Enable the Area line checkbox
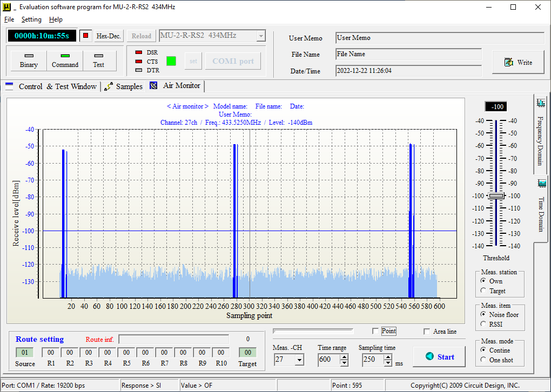The image size is (551, 392). pos(427,332)
